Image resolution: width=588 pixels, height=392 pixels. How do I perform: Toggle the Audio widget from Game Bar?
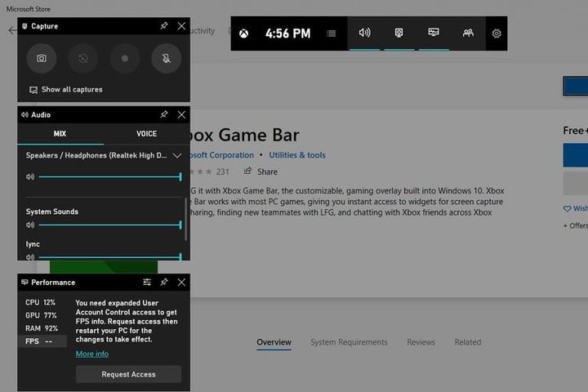[364, 33]
